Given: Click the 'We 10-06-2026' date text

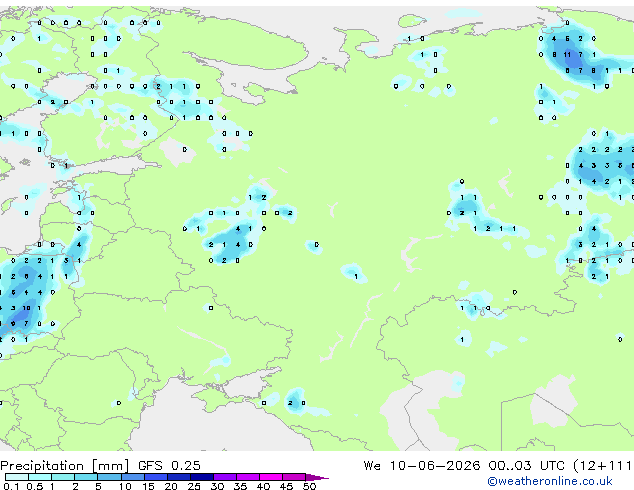Looking at the screenshot, I should click(x=422, y=466).
